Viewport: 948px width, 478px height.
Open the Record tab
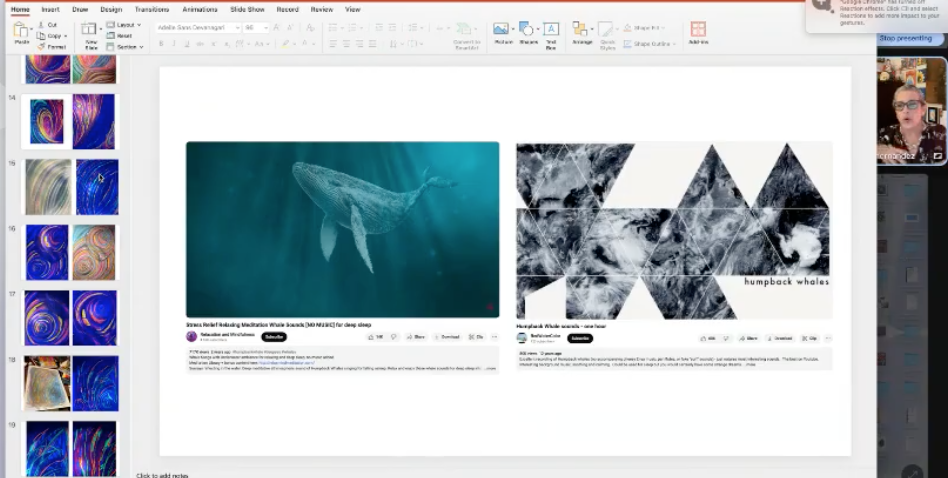point(287,9)
